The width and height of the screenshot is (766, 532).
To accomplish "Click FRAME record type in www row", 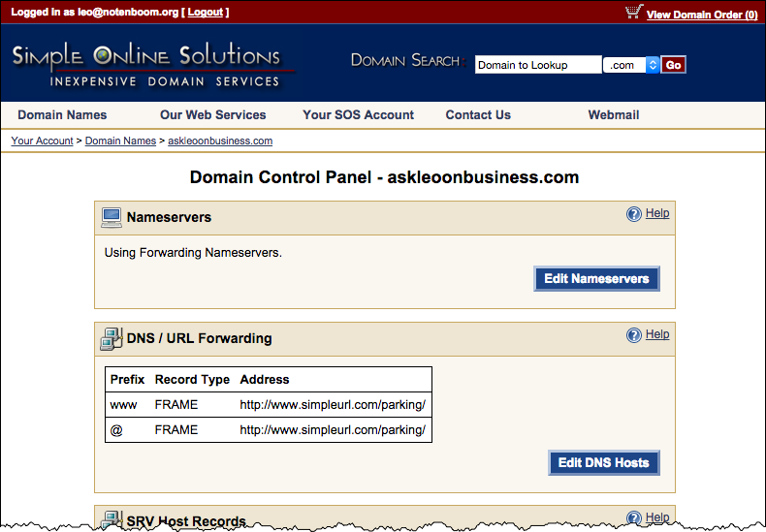I will pos(176,405).
